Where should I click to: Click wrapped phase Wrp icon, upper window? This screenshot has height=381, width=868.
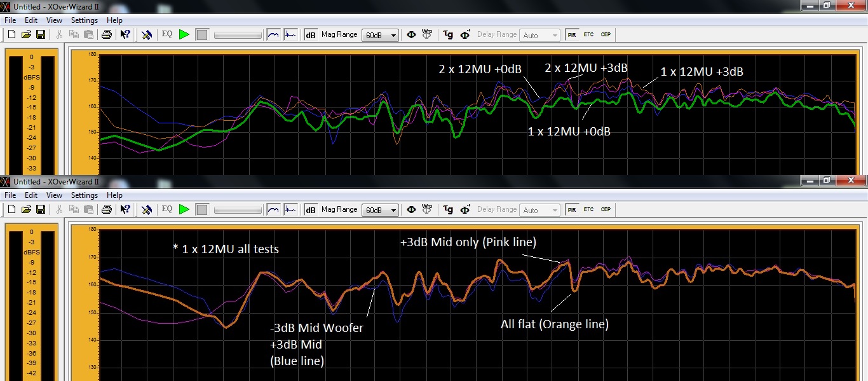point(427,34)
